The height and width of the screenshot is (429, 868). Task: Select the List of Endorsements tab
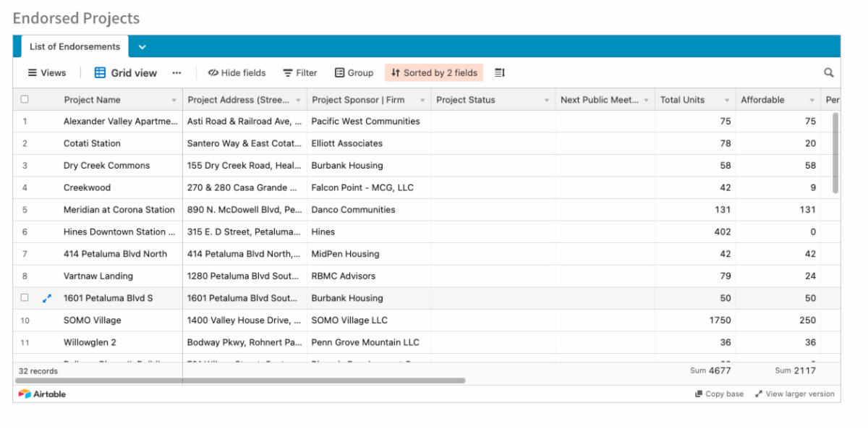[75, 46]
